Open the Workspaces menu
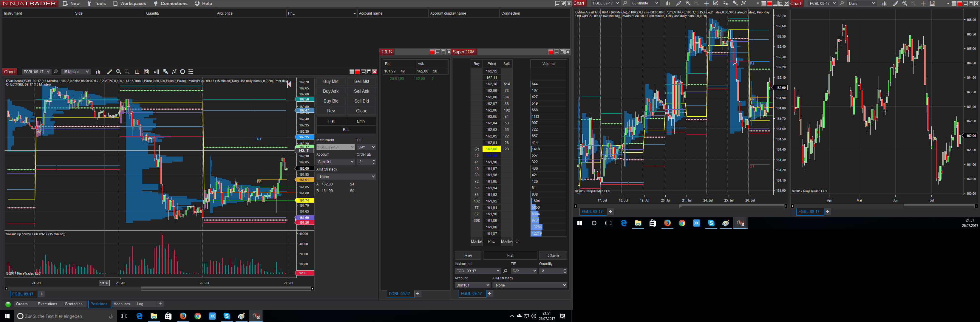 click(x=129, y=3)
